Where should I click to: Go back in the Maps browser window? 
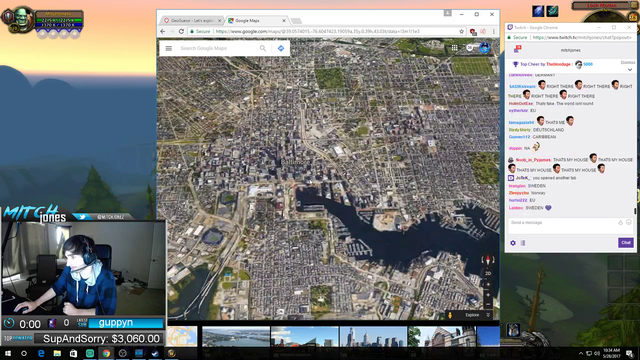163,31
